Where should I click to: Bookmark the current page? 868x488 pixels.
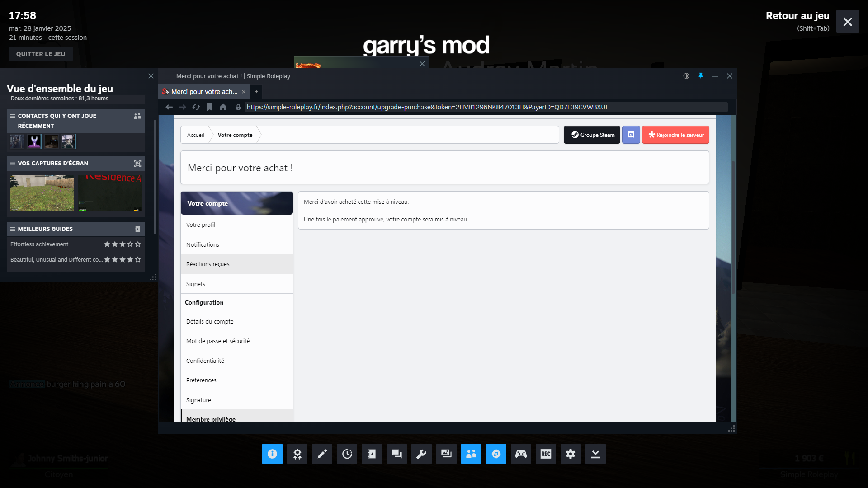(210, 107)
